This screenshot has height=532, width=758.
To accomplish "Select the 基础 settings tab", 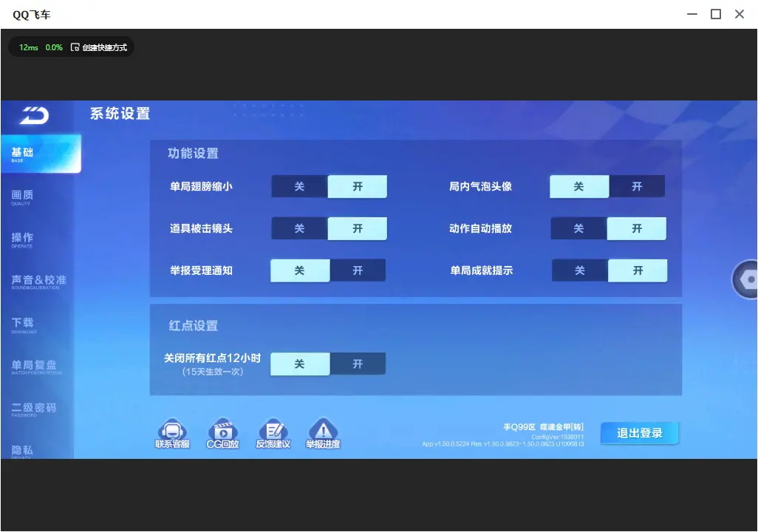I will [x=41, y=154].
